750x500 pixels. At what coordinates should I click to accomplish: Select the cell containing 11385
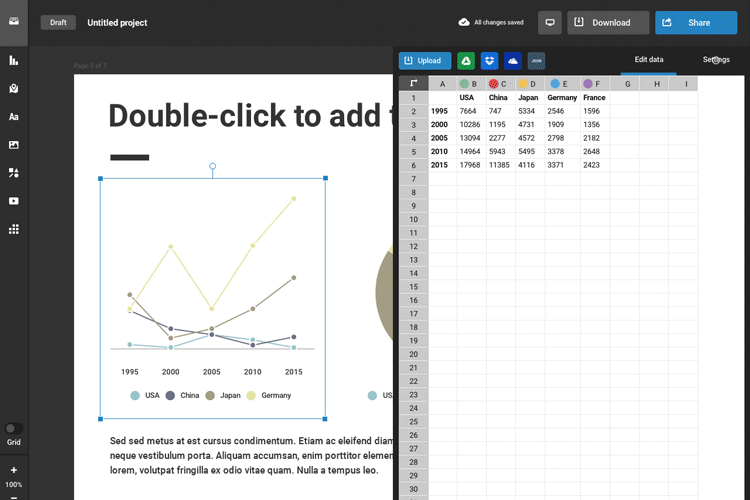[501, 165]
